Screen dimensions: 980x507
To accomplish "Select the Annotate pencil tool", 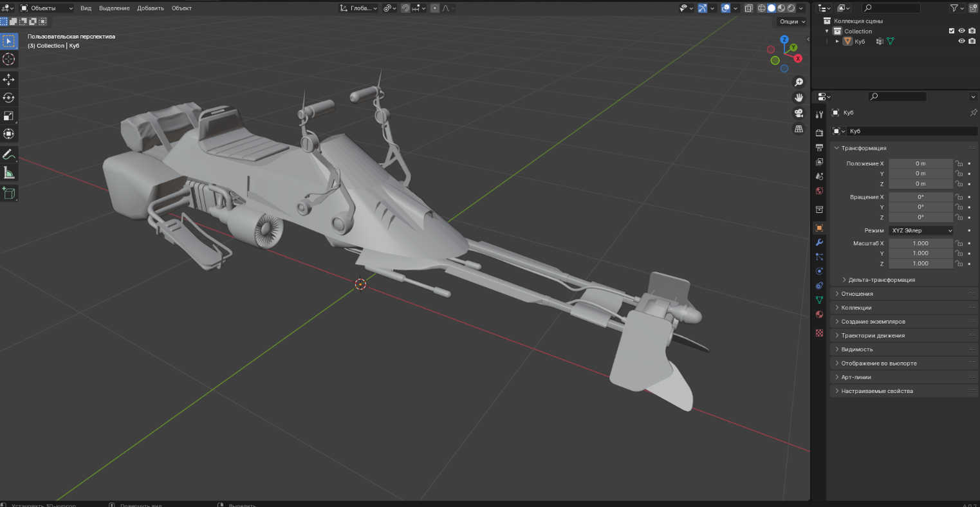I will tap(9, 154).
